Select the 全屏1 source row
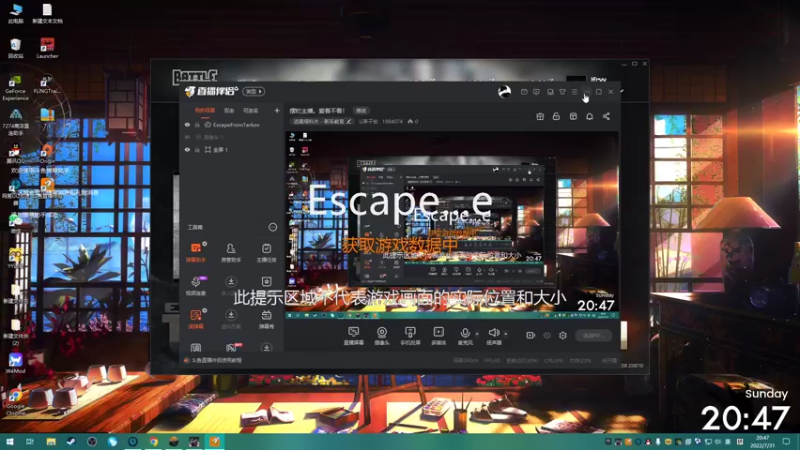Image resolution: width=800 pixels, height=450 pixels. coord(231,149)
